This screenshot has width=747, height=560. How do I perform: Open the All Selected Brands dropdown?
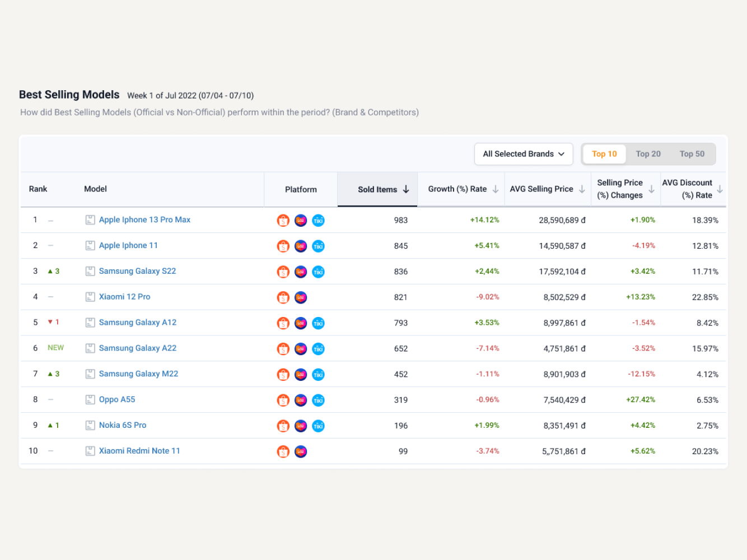(524, 154)
